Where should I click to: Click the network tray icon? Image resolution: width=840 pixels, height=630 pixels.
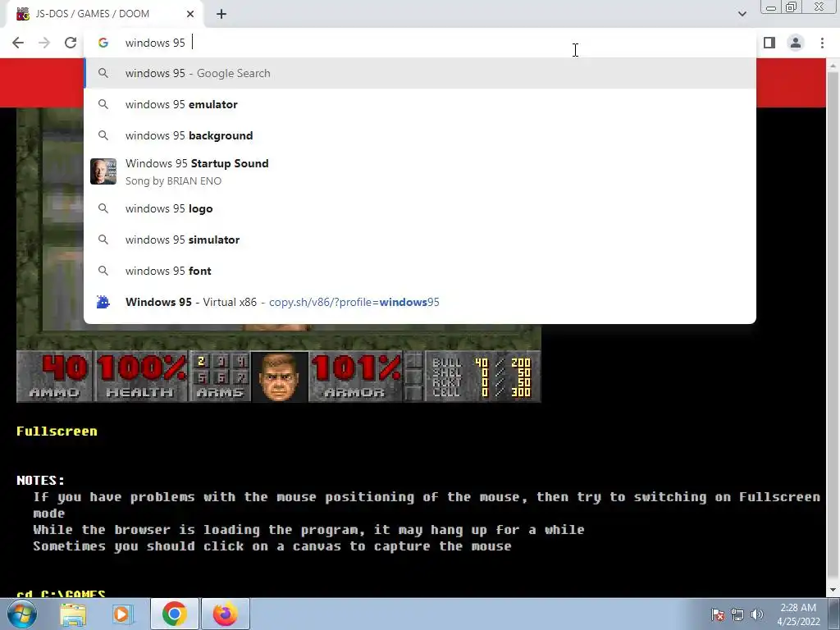(737, 614)
